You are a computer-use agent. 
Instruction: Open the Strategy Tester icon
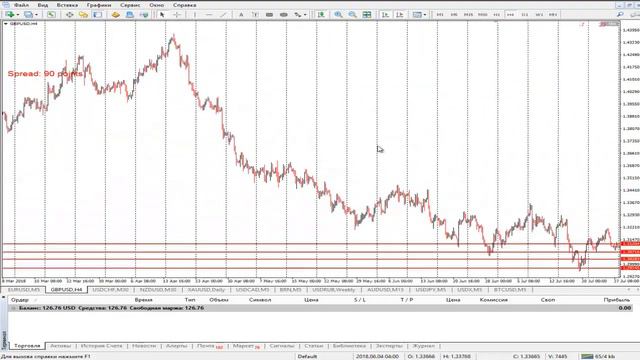tap(116, 15)
